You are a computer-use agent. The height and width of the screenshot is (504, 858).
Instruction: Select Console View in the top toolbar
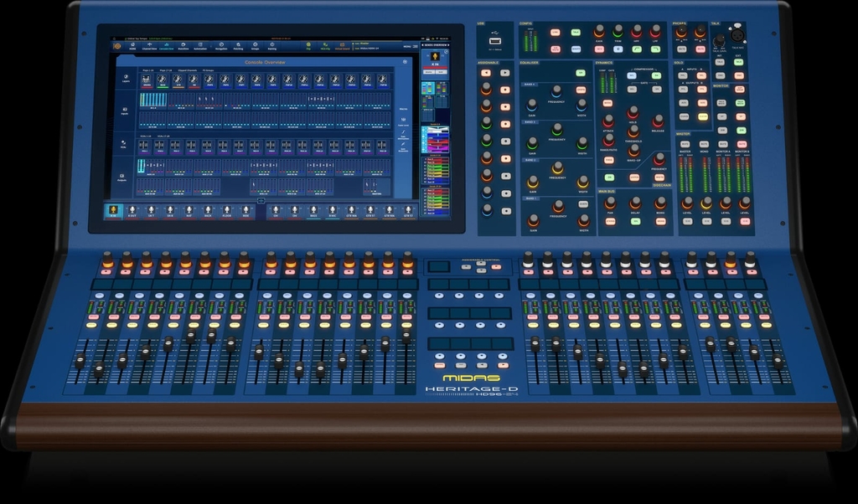coord(167,46)
